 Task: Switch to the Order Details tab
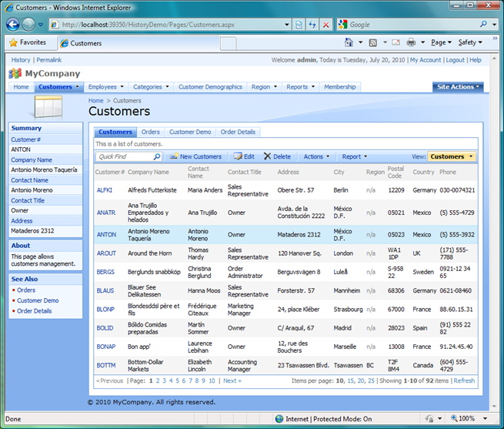tap(238, 132)
